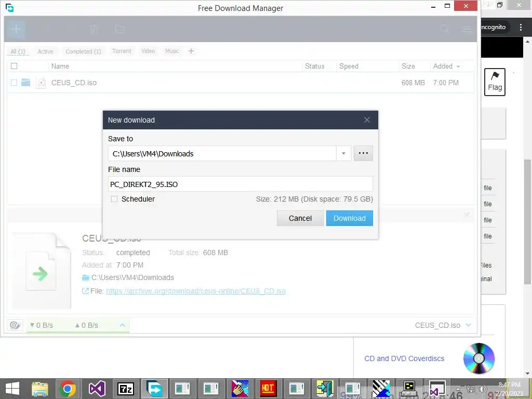Click the Save to path field
532x399 pixels.
222,154
